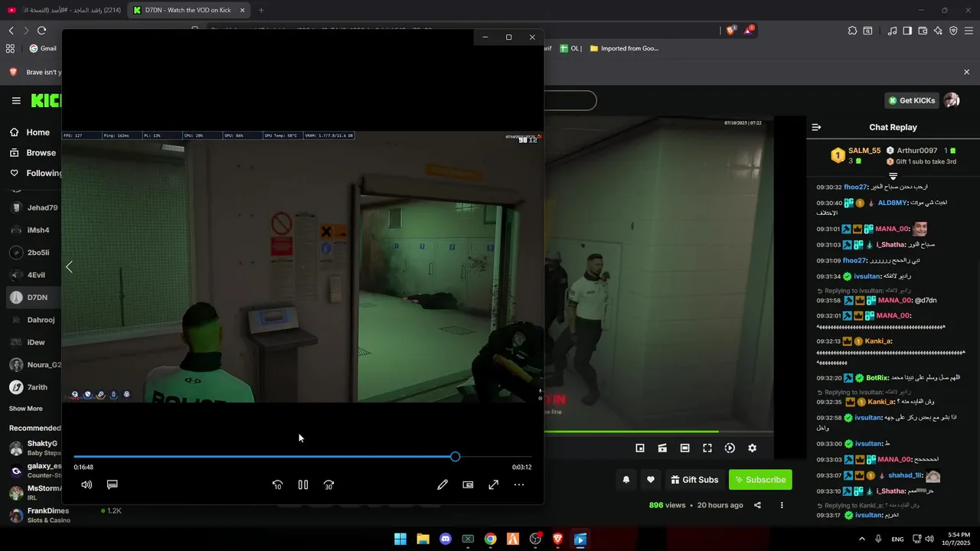Switch media player to mini view
The image size is (980, 551).
468,484
